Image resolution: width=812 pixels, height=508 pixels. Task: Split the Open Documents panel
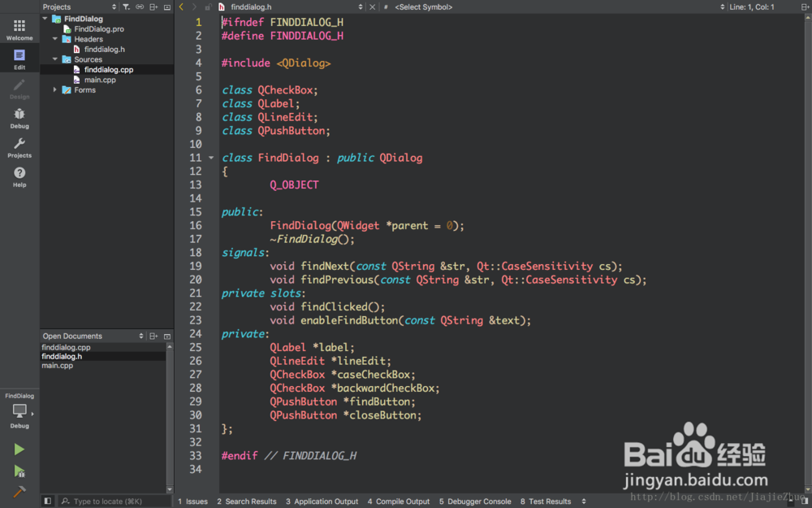pyautogui.click(x=153, y=336)
